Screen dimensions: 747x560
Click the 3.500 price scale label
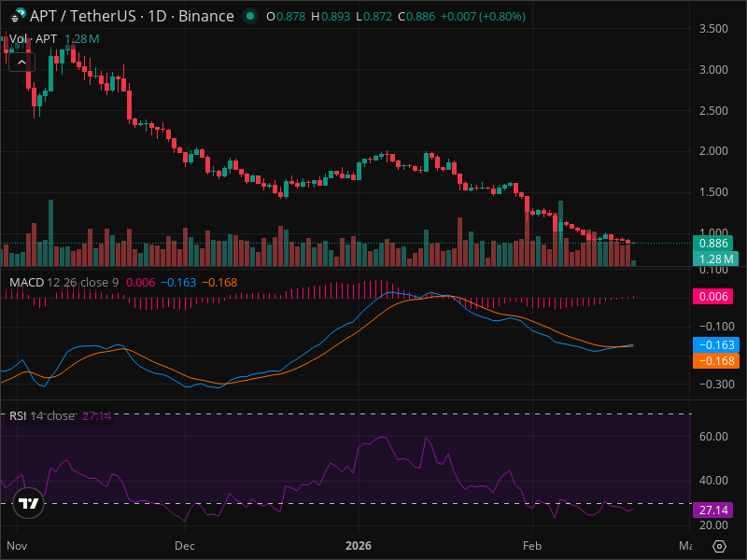pyautogui.click(x=713, y=29)
